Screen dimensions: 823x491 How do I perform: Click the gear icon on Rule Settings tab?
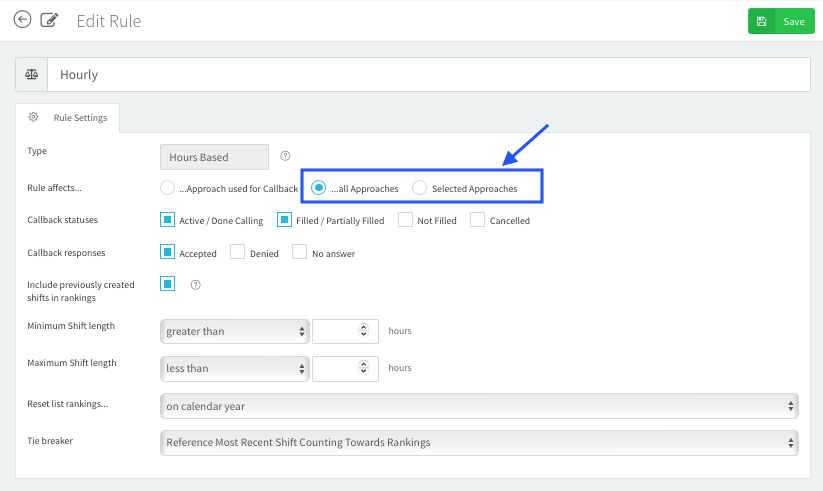coord(33,117)
